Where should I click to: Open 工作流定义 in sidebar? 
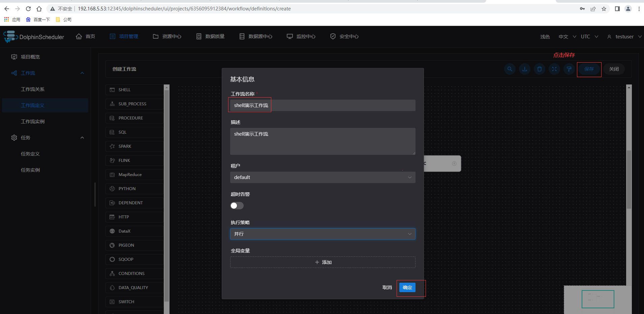click(x=45, y=105)
